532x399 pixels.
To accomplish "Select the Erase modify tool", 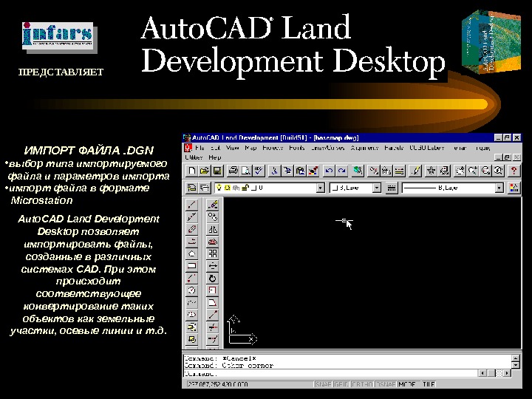I will click(212, 205).
